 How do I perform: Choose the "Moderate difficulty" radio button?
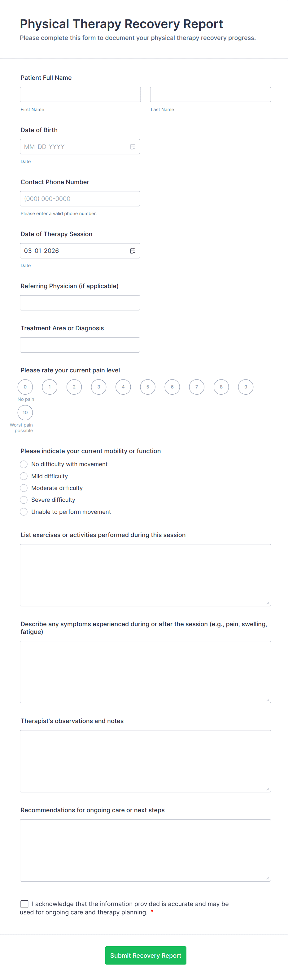[24, 488]
